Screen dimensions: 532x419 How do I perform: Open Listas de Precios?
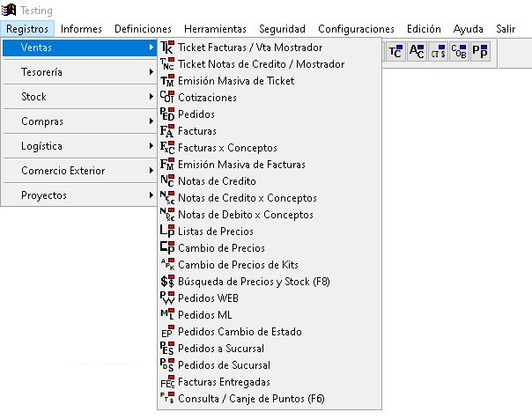coord(215,232)
